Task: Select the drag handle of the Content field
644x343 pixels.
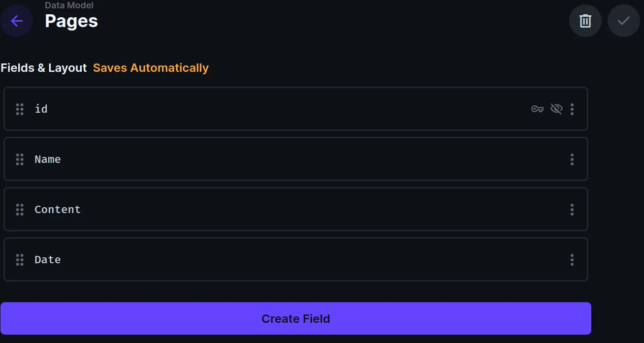Action: pyautogui.click(x=20, y=209)
